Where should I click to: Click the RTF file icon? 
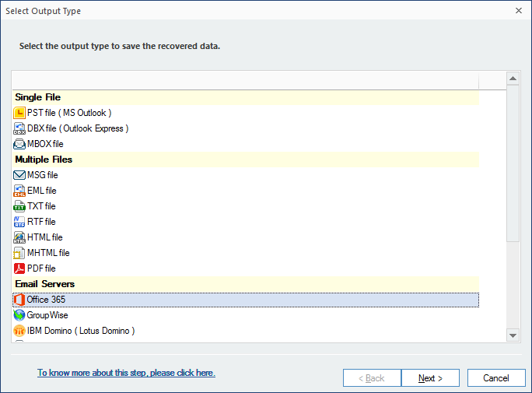(19, 222)
